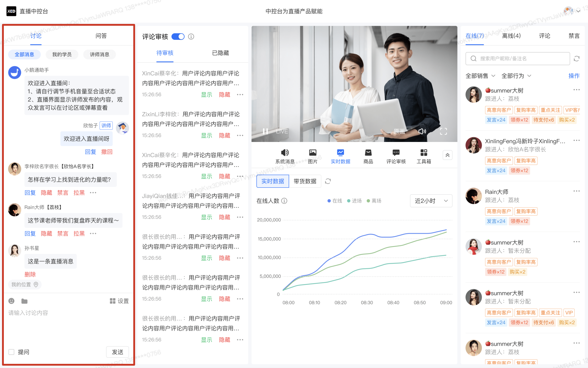Click the XED logo icon

(11, 11)
